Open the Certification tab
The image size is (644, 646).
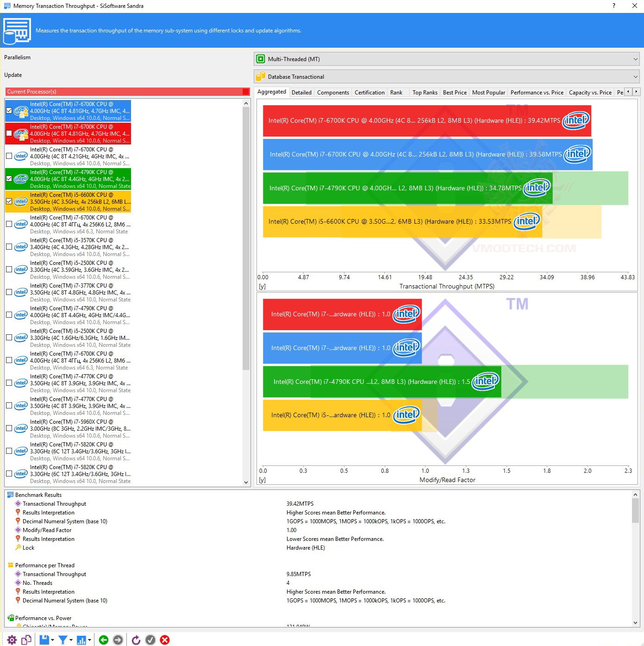(x=369, y=93)
